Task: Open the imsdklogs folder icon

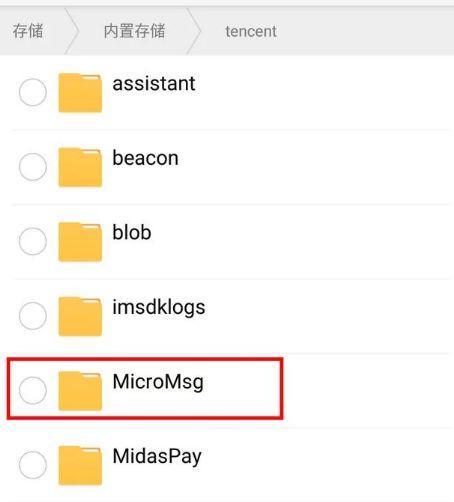Action: point(80,316)
